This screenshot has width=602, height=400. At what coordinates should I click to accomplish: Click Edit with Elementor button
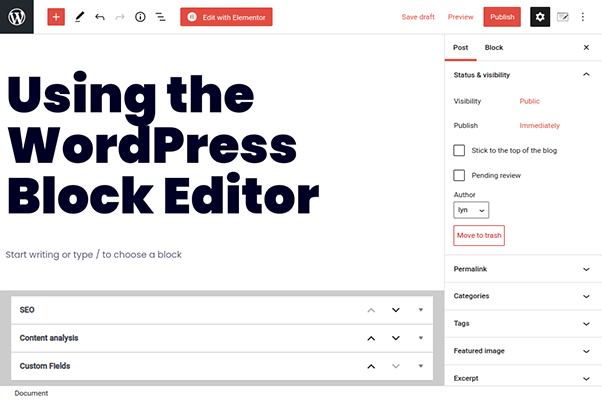(227, 17)
